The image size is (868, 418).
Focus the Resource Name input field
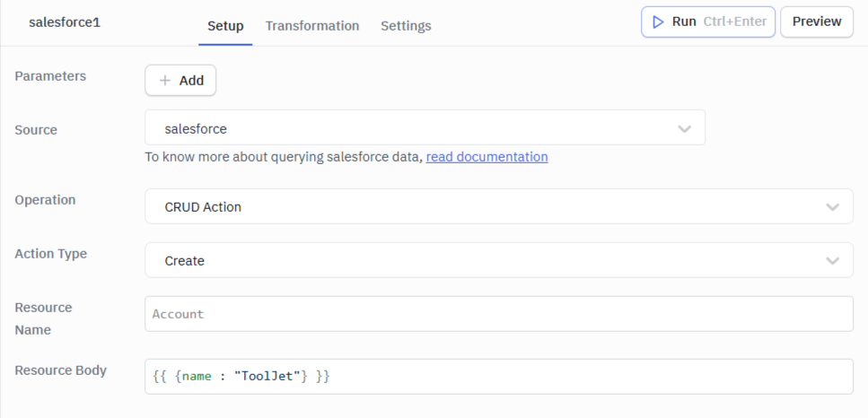[x=498, y=314]
